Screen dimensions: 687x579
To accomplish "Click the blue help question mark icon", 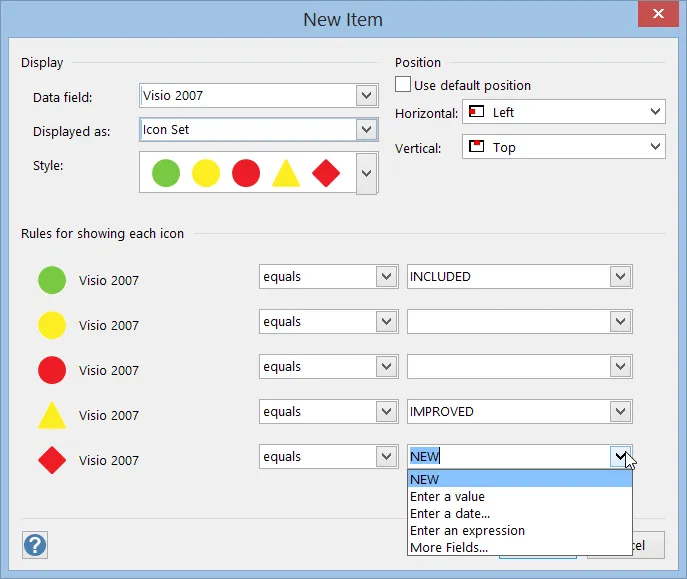I will 35,545.
